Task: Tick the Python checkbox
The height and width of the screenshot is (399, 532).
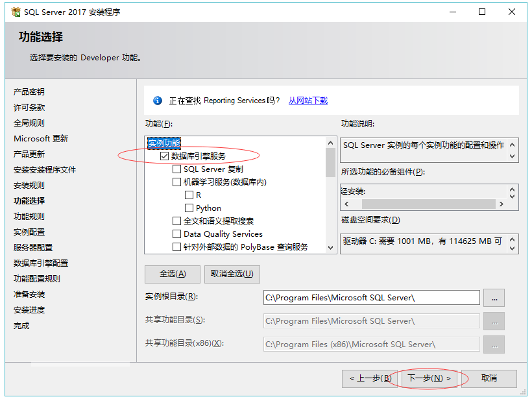Action: pyautogui.click(x=189, y=208)
